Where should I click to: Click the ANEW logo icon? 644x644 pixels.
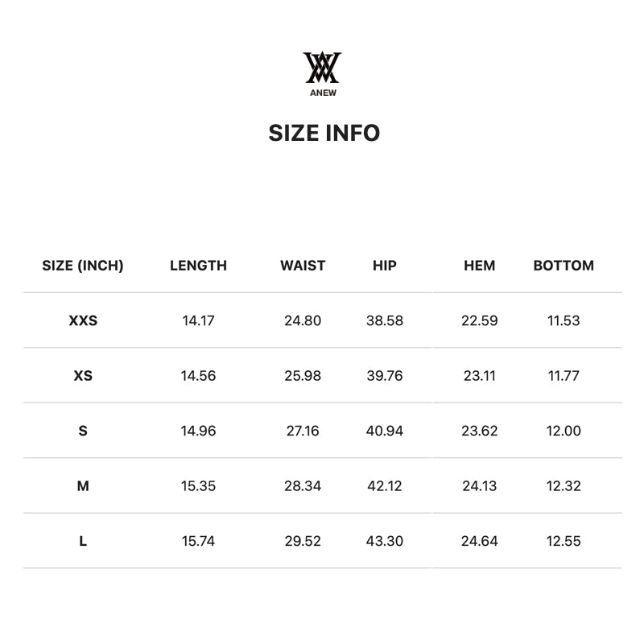[322, 68]
